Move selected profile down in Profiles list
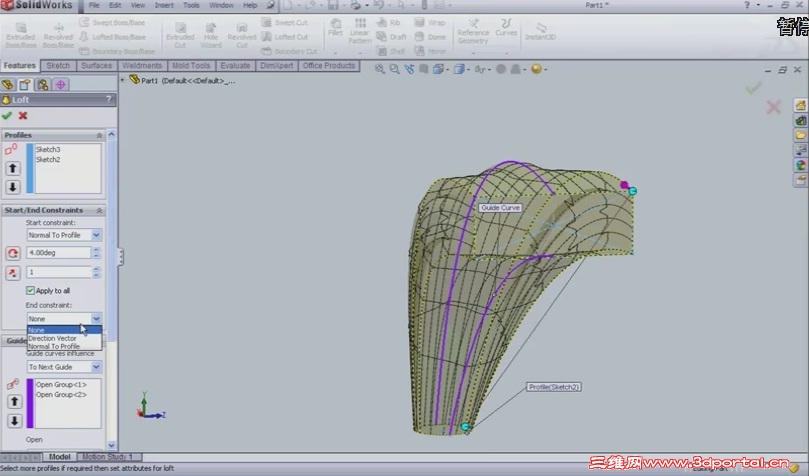This screenshot has width=809, height=476. 13,187
